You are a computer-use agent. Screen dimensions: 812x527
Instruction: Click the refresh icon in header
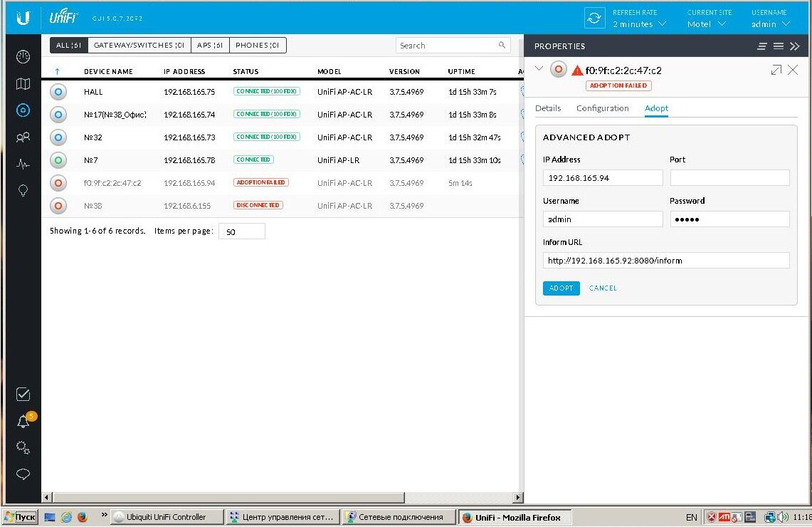(594, 18)
